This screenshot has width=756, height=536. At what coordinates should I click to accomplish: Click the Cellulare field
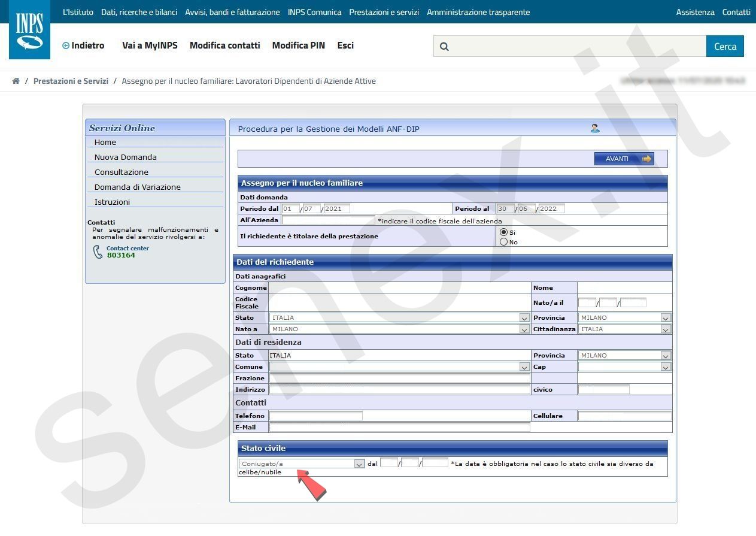(x=624, y=416)
